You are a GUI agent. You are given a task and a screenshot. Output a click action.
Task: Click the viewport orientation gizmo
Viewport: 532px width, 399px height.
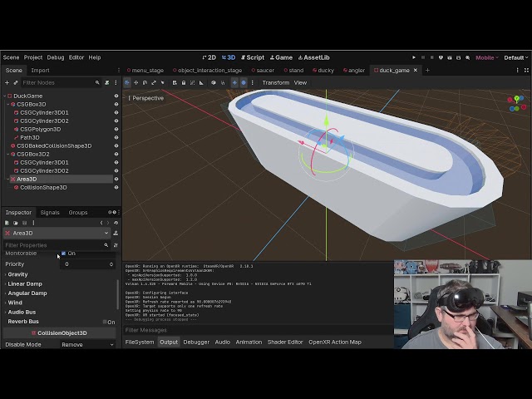(x=516, y=103)
